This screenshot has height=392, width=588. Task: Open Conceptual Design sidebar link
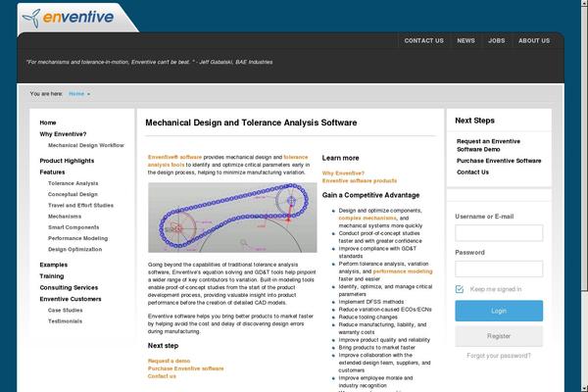(73, 194)
